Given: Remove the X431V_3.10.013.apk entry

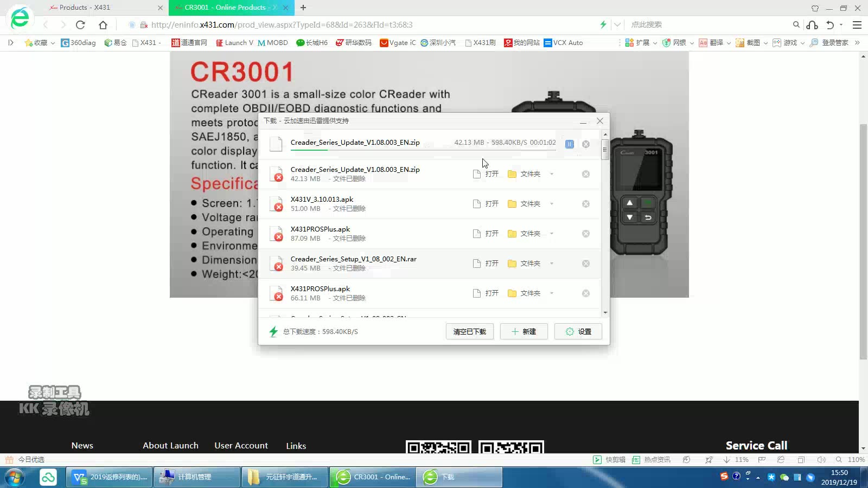Looking at the screenshot, I should coord(586,204).
